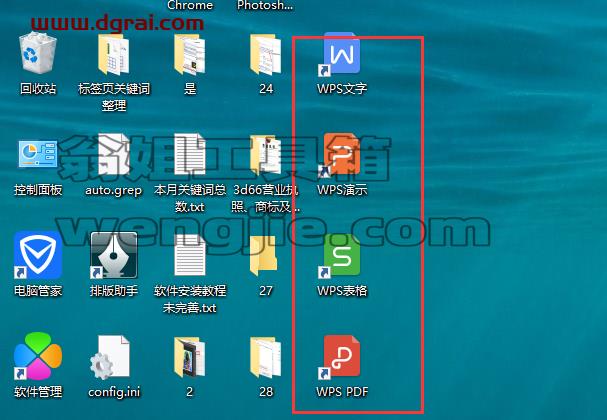Select the config.ini settings file icon
Screen dimensions: 607x420
(110, 357)
